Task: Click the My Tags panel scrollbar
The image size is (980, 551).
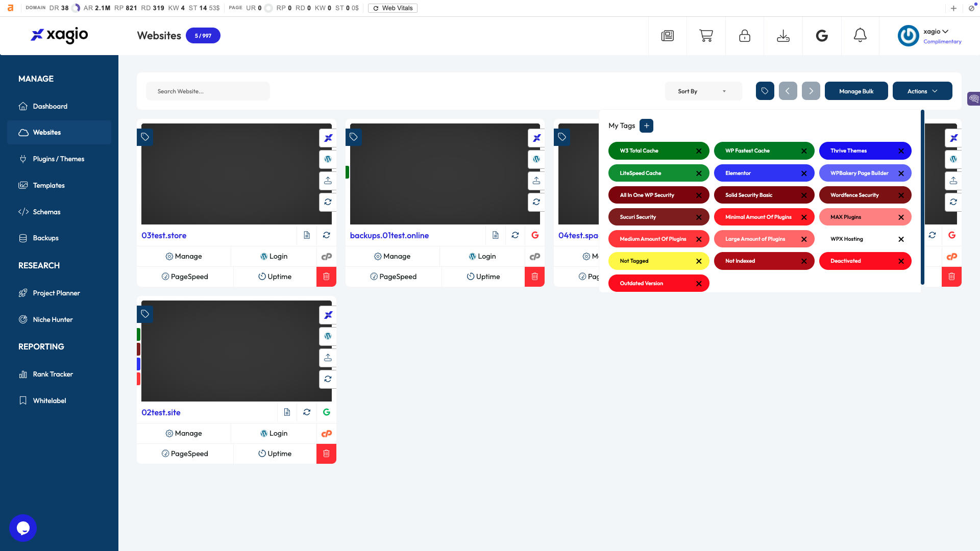Action: [923, 197]
